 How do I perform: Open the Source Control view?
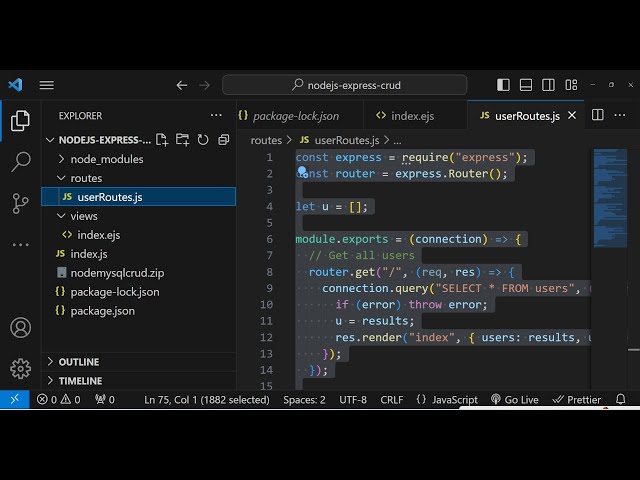20,203
